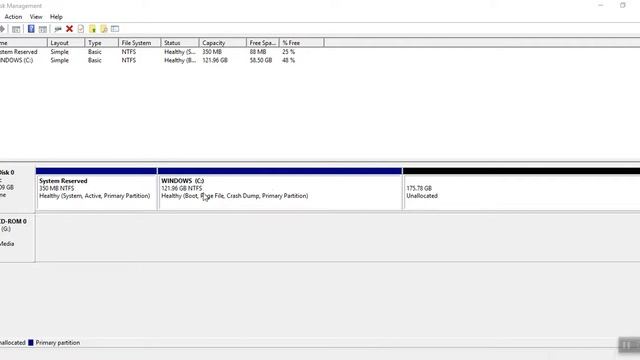Sort by the Free Space column header

click(x=263, y=43)
